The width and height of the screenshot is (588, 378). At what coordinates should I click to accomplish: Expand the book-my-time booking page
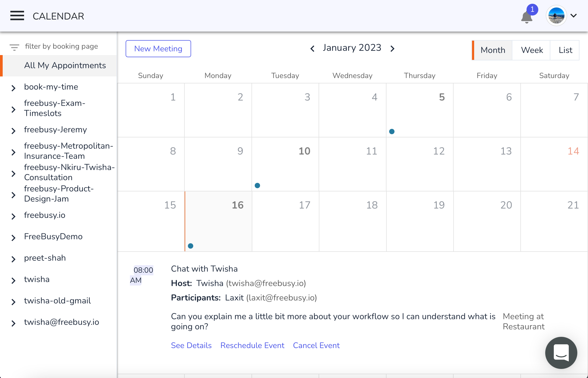13,88
